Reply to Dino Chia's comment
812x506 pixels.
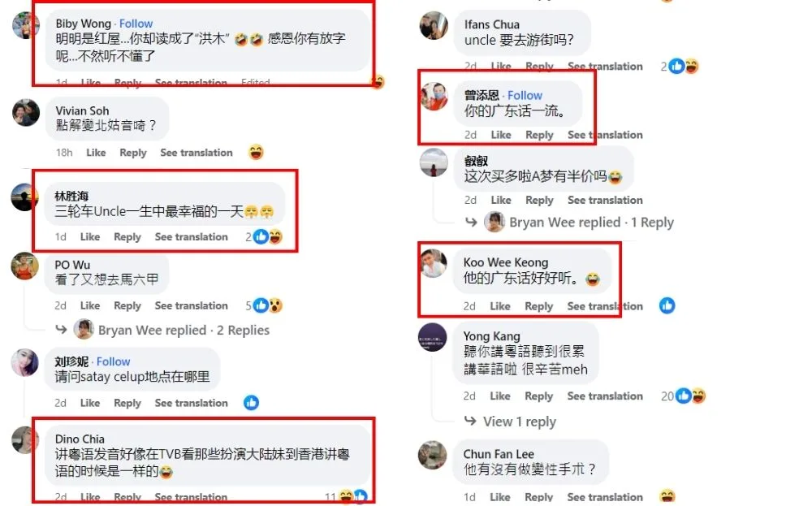(x=127, y=497)
